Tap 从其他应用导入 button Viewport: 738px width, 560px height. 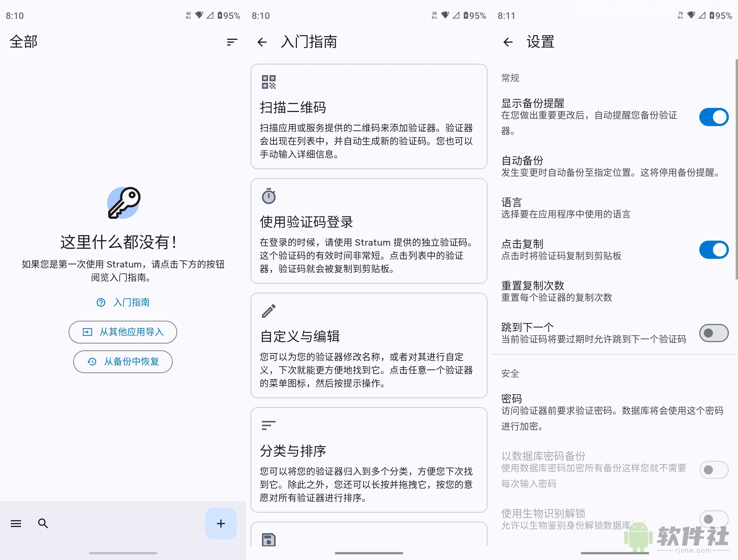click(123, 332)
